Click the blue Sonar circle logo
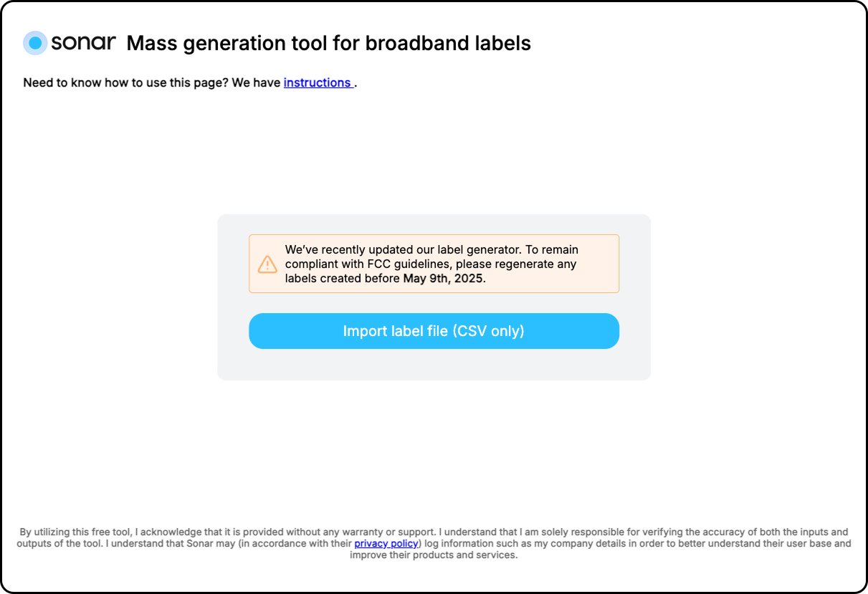The height and width of the screenshot is (594, 868). 35,43
